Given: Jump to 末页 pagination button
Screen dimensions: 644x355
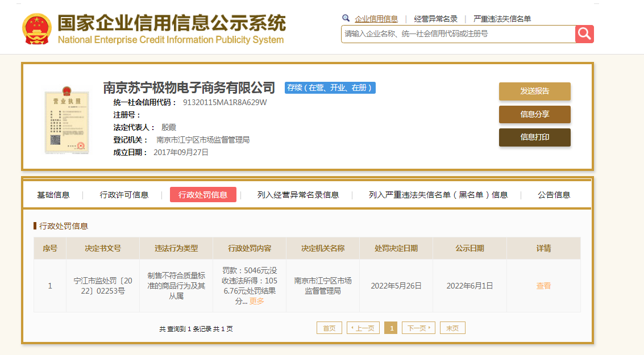Looking at the screenshot, I should pyautogui.click(x=452, y=328).
